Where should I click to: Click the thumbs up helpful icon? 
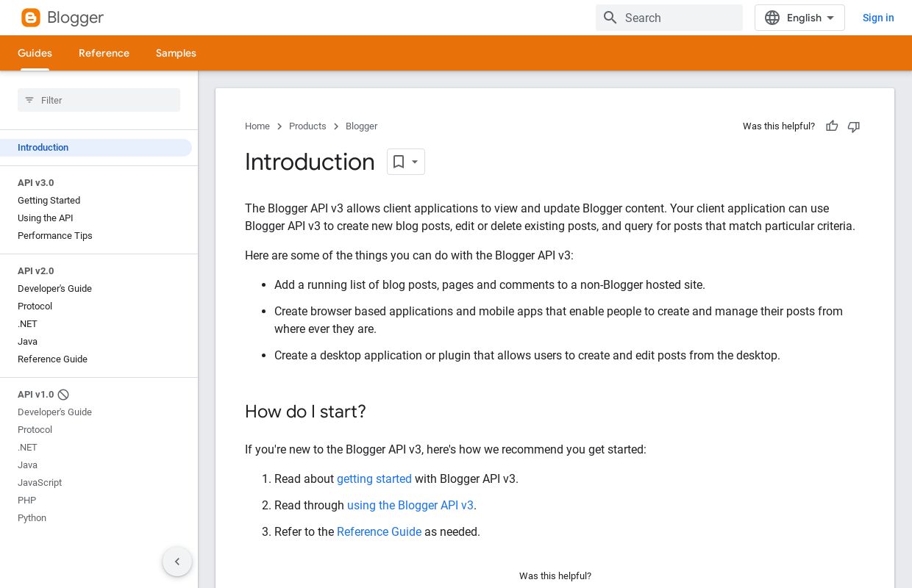(832, 126)
